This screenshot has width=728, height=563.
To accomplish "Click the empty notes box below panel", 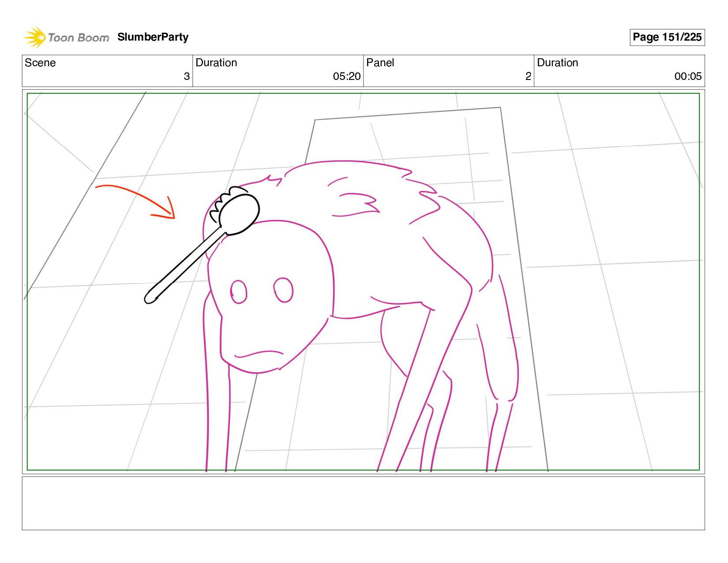I will click(363, 503).
